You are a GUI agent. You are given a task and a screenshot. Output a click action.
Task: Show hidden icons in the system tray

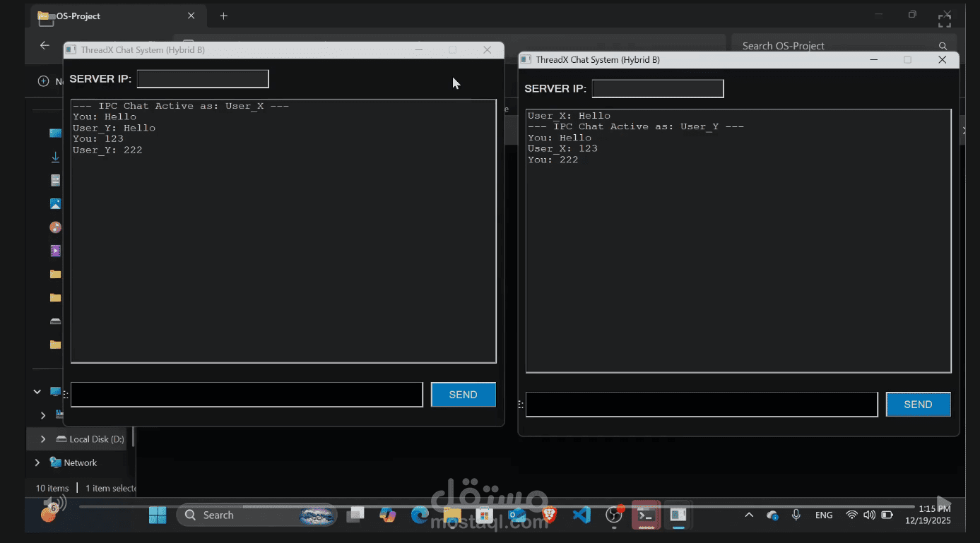(748, 515)
